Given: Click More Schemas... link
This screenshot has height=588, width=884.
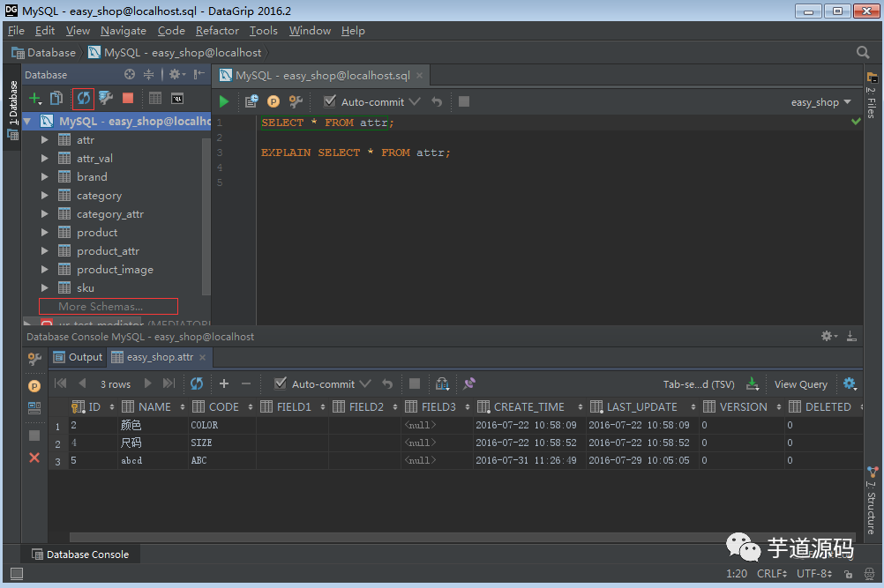Looking at the screenshot, I should [x=101, y=307].
